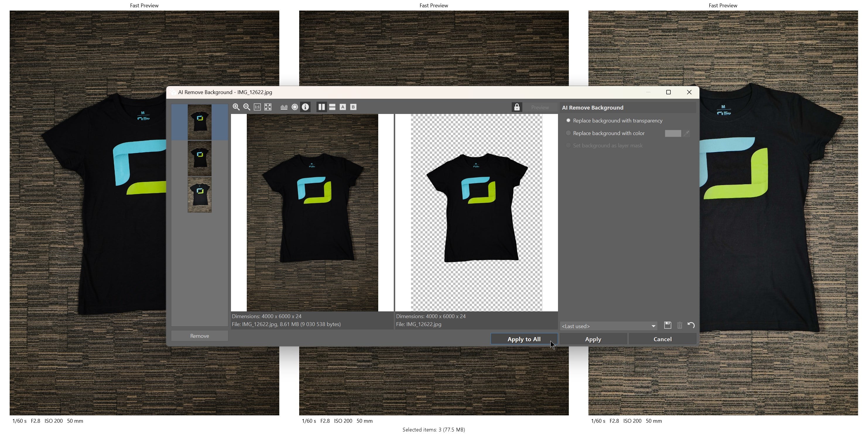This screenshot has height=440, width=868.
Task: Toggle the auto preview lock
Action: 517,107
